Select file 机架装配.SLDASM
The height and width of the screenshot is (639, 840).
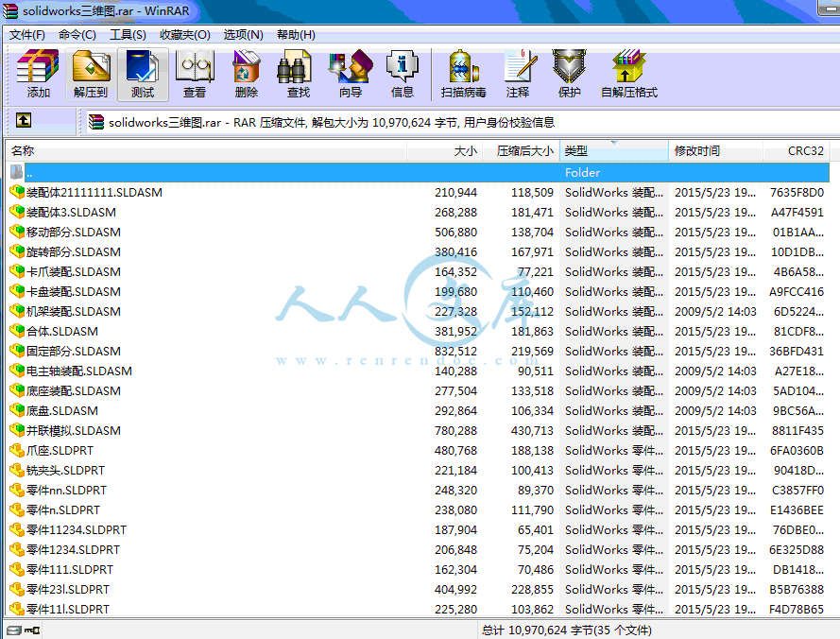pos(74,311)
